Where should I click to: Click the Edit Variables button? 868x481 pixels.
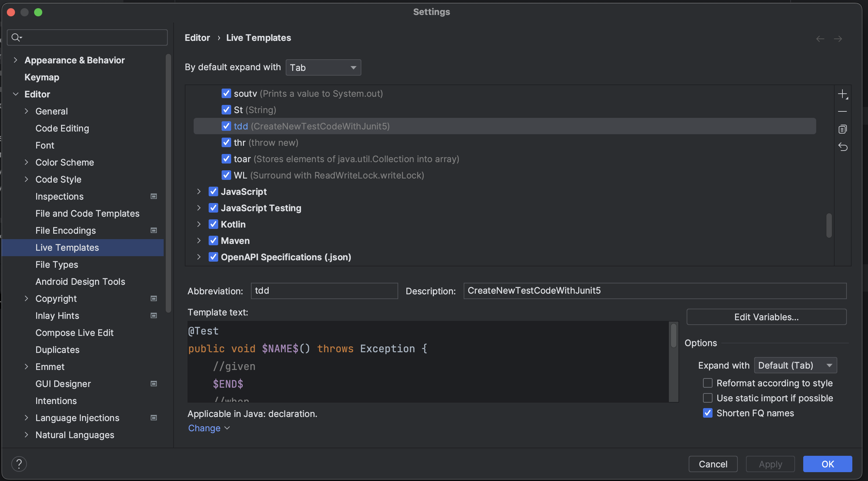(x=766, y=317)
